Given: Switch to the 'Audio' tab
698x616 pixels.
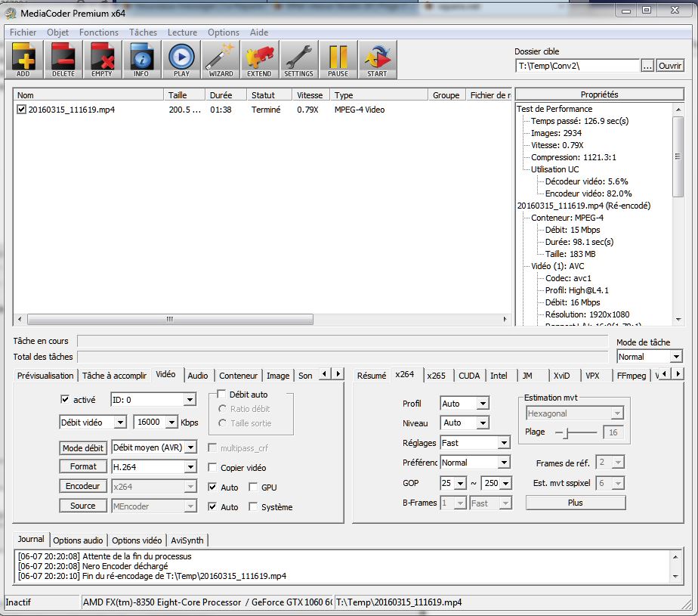Looking at the screenshot, I should tap(198, 376).
